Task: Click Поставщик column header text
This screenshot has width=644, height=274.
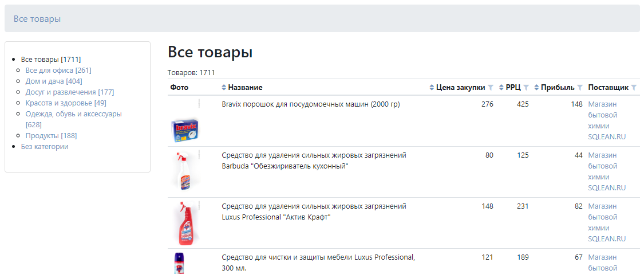Action: pos(609,88)
